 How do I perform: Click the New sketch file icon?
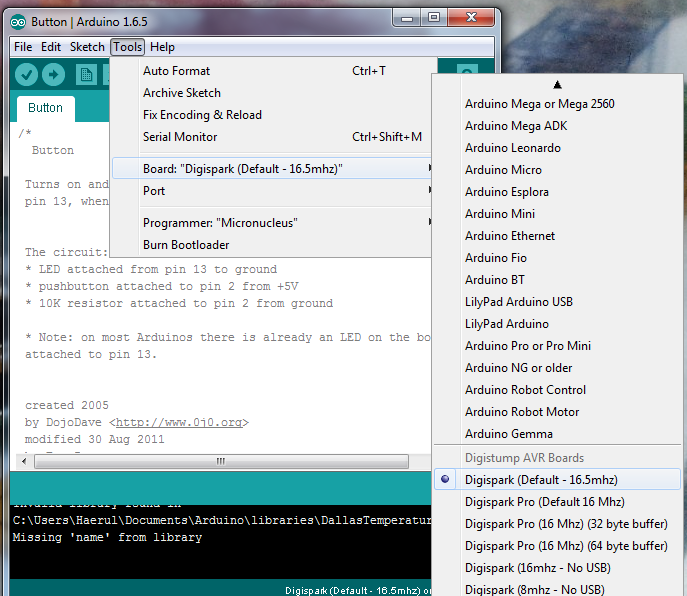[x=86, y=75]
